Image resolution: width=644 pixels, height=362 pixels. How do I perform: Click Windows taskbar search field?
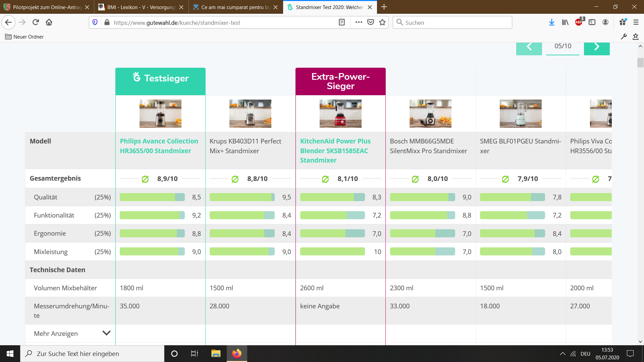(92, 354)
